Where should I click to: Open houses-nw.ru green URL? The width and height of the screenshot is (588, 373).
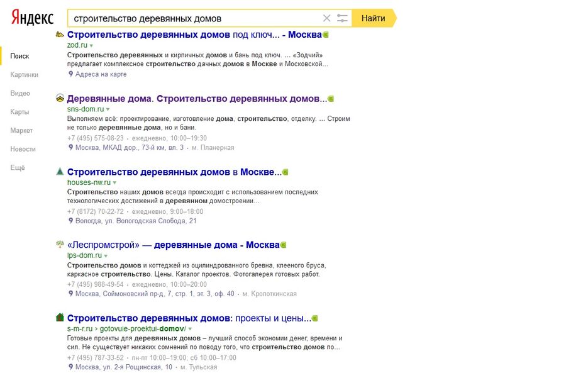(89, 182)
